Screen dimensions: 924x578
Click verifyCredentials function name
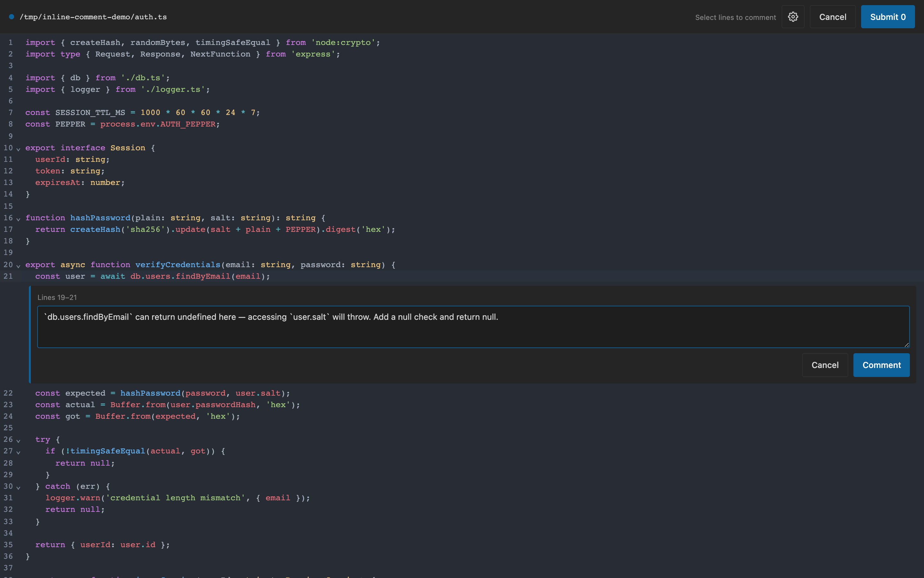coord(177,265)
